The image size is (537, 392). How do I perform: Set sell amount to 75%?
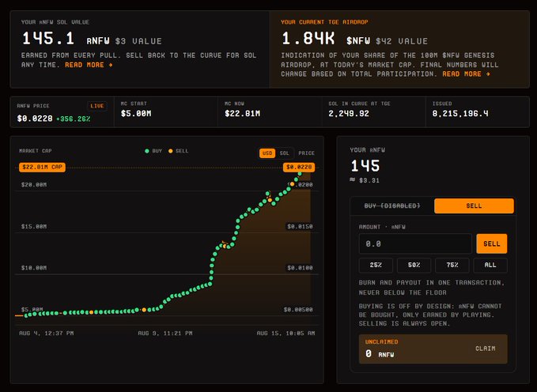pyautogui.click(x=452, y=265)
